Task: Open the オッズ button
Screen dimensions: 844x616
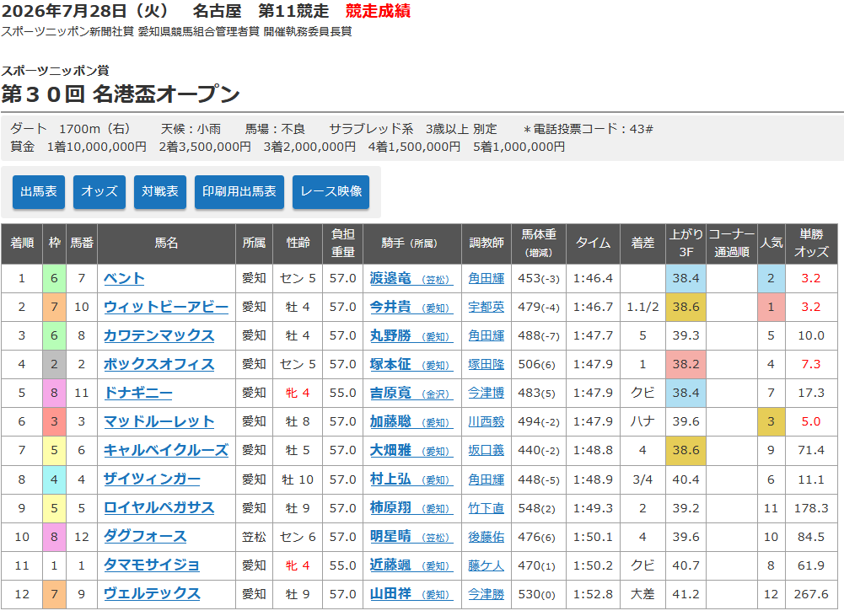Action: pyautogui.click(x=99, y=191)
